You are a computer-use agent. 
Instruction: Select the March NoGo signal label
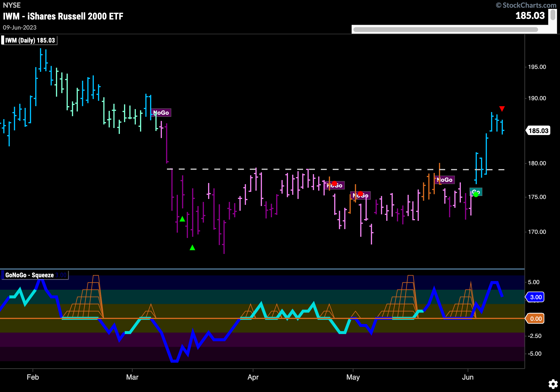coord(161,113)
